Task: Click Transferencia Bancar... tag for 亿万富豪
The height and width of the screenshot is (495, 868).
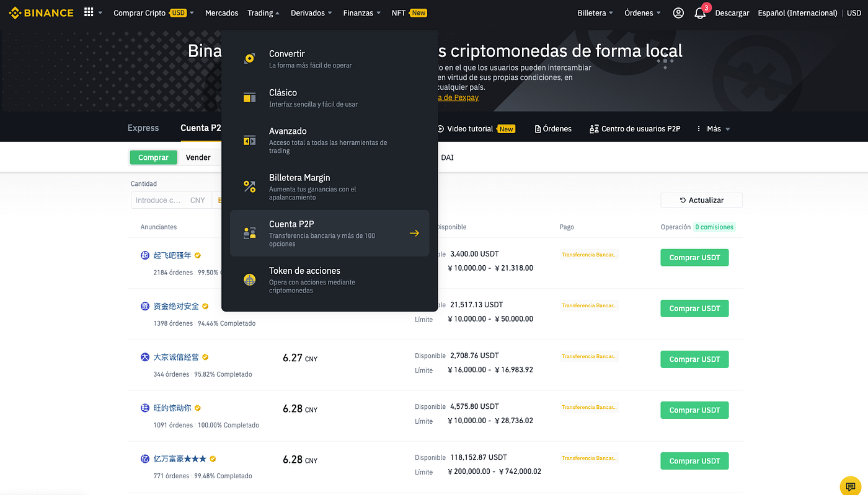Action: (589, 458)
